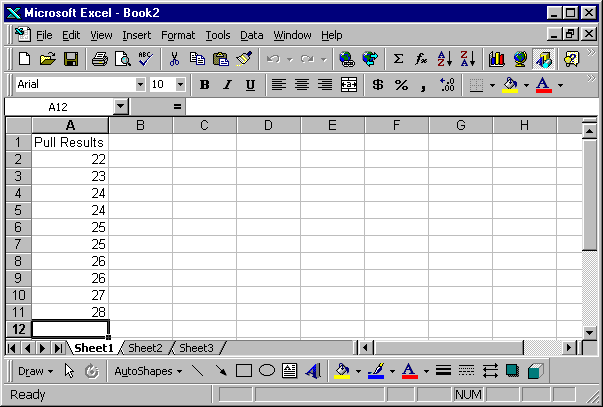Toggle italic formatting

coord(227,85)
